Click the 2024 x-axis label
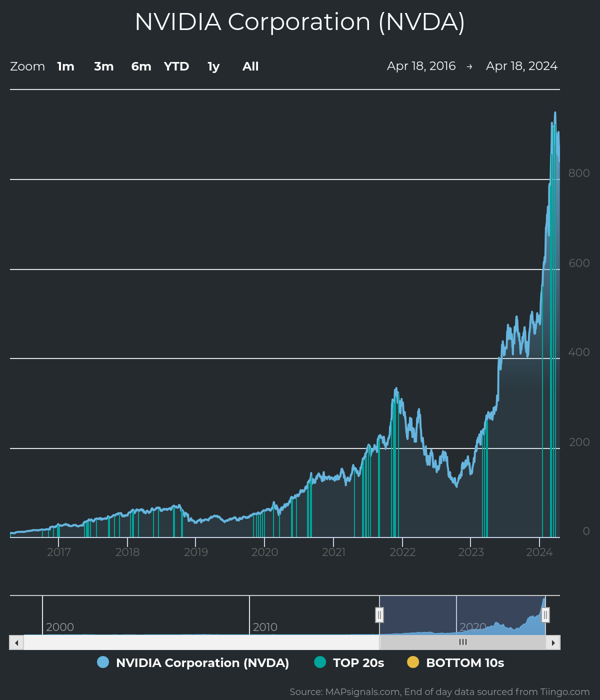Screen dimensions: 600x700 click(539, 552)
